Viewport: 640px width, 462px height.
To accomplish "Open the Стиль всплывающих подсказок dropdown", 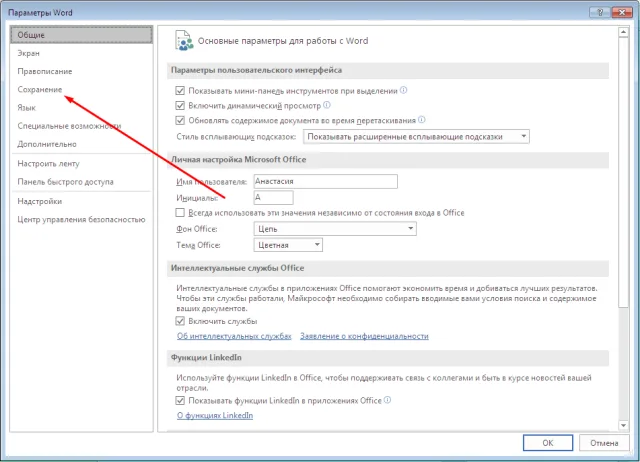I will tap(416, 137).
